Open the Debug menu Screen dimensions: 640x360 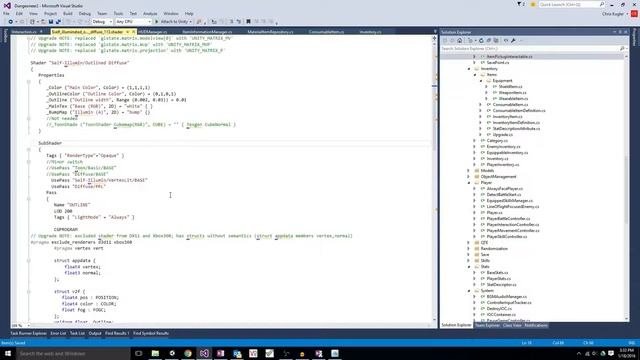point(85,13)
